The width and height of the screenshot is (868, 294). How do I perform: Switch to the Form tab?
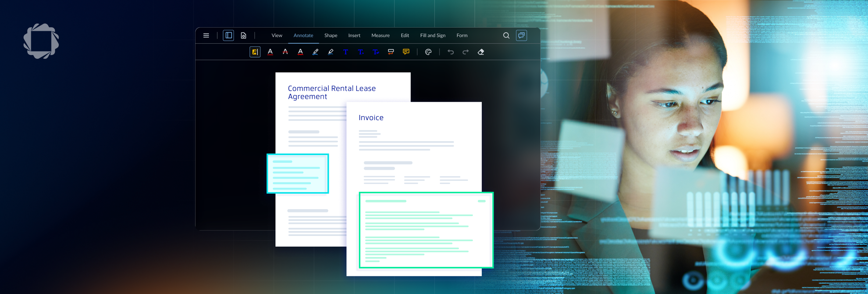coord(462,36)
